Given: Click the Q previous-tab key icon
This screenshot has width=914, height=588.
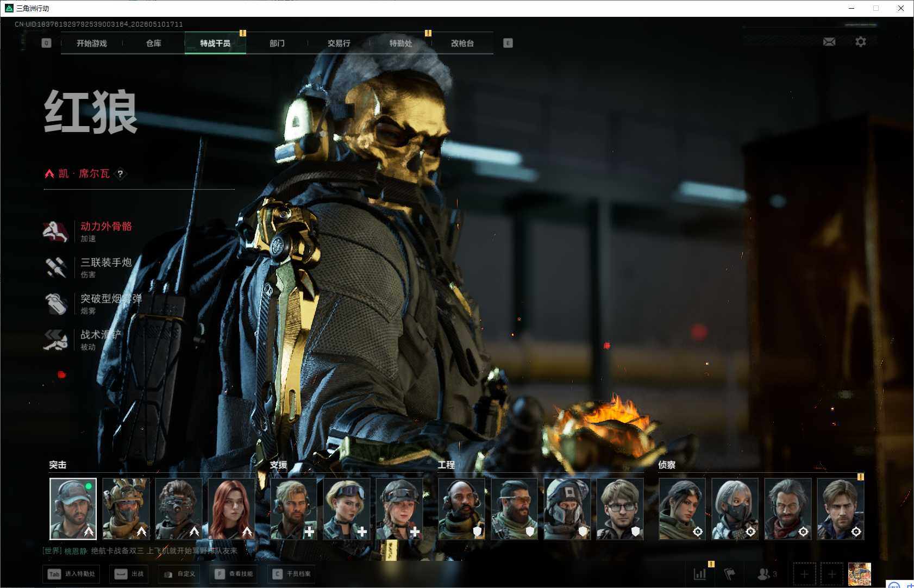Looking at the screenshot, I should tap(47, 43).
